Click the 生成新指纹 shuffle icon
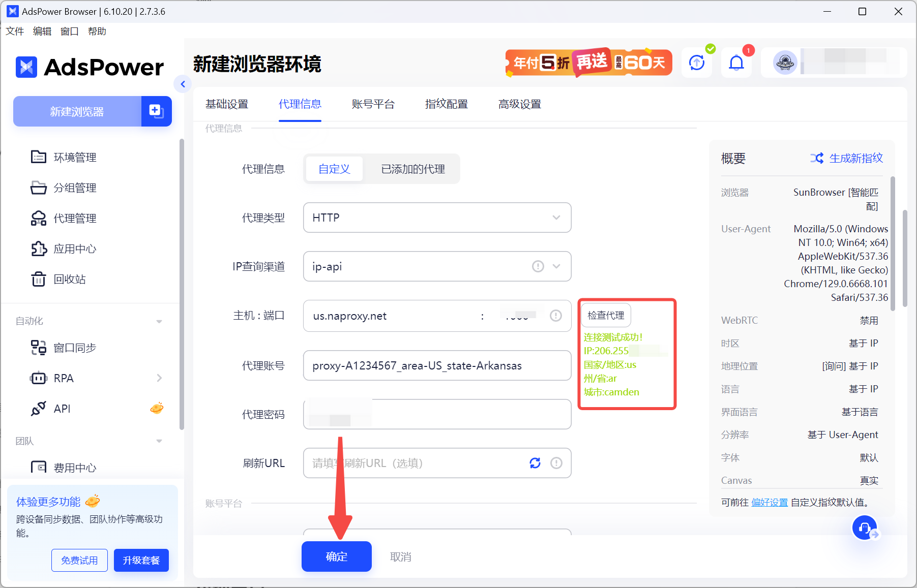917x588 pixels. pos(817,158)
